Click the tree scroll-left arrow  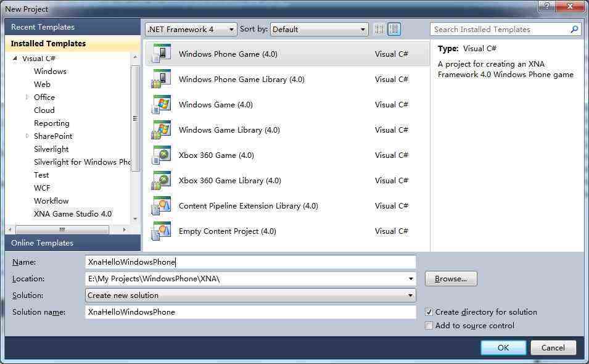(x=10, y=229)
